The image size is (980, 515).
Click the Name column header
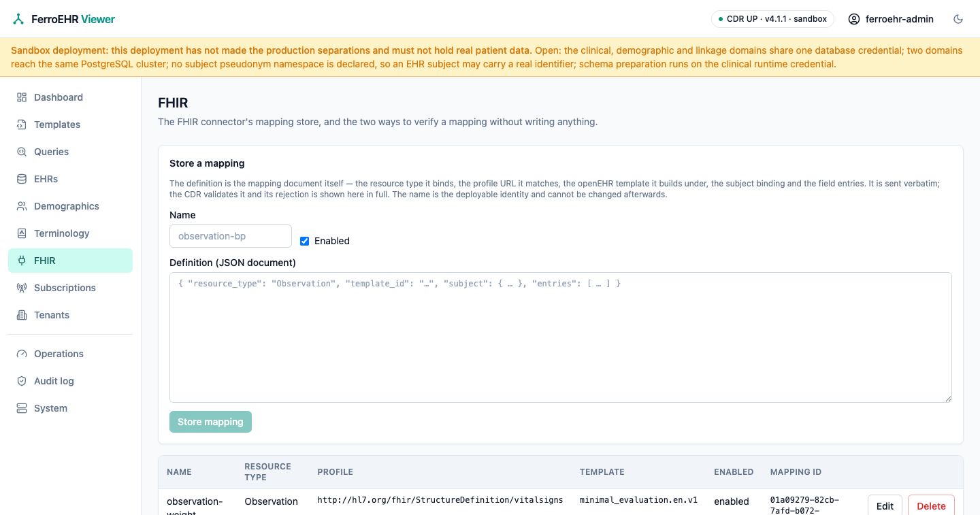coord(179,471)
